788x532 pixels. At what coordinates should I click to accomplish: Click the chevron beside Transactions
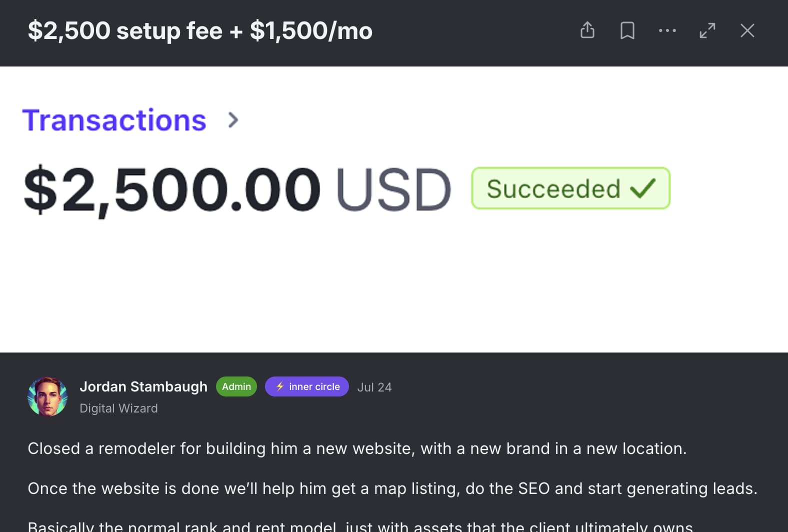(233, 120)
